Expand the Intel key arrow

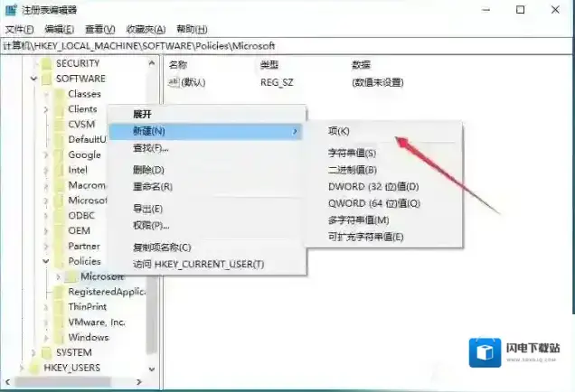click(x=46, y=170)
